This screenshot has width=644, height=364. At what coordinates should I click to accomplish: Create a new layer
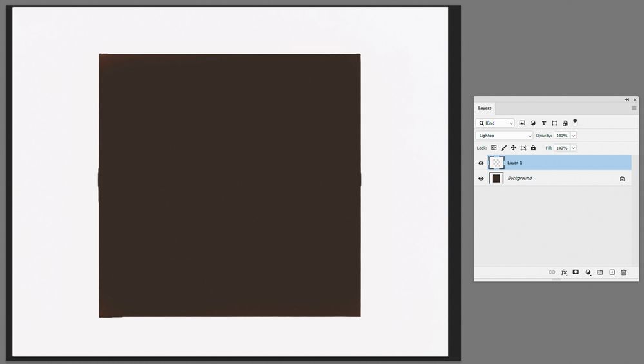pos(612,272)
